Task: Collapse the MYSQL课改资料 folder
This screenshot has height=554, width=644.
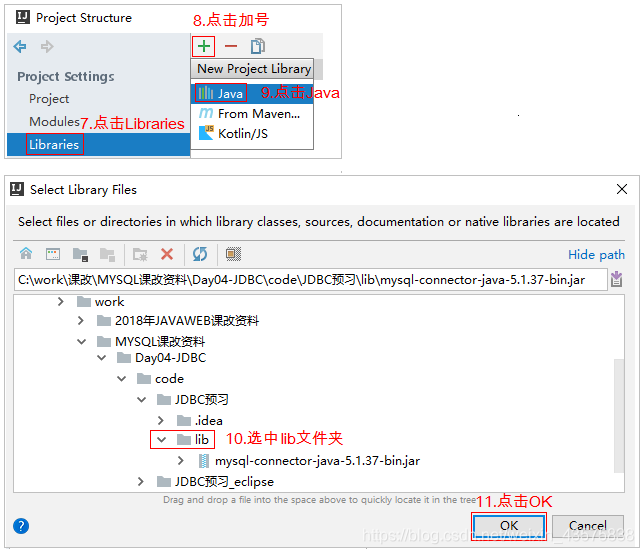Action: tap(82, 341)
